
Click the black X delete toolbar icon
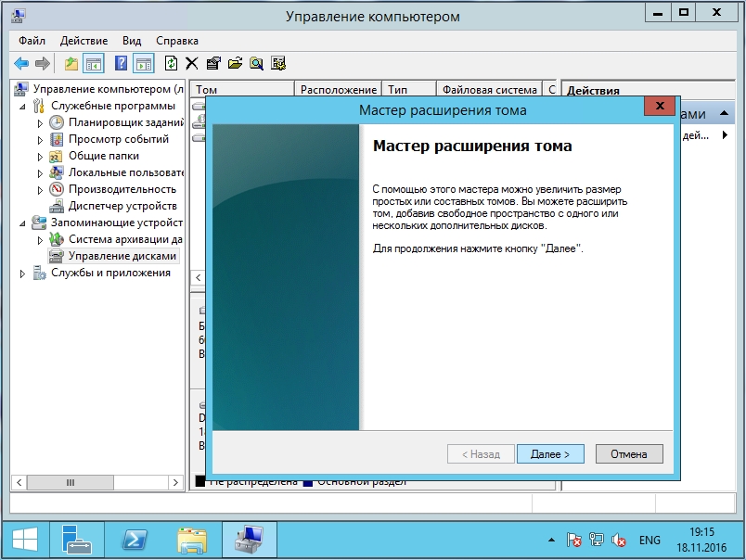(x=192, y=63)
